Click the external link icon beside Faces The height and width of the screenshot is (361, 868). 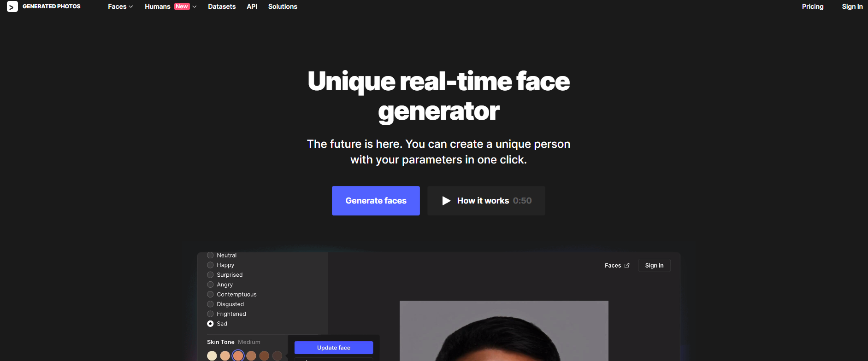tap(627, 266)
